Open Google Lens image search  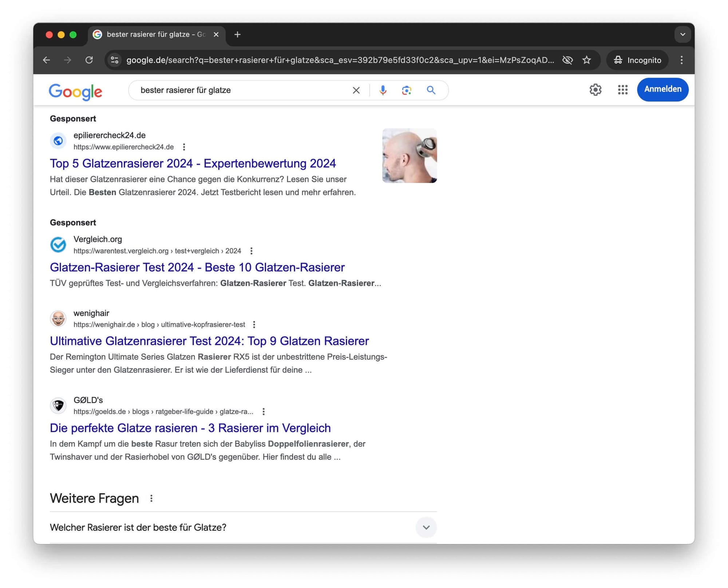click(407, 90)
